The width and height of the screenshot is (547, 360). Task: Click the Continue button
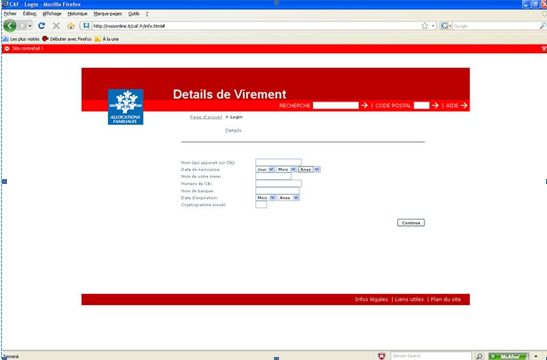tap(411, 223)
